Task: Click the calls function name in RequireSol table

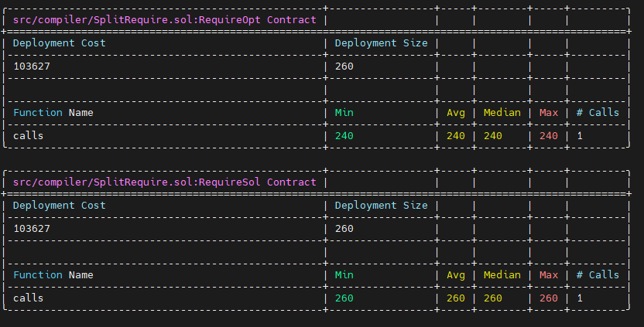Action: [28, 298]
